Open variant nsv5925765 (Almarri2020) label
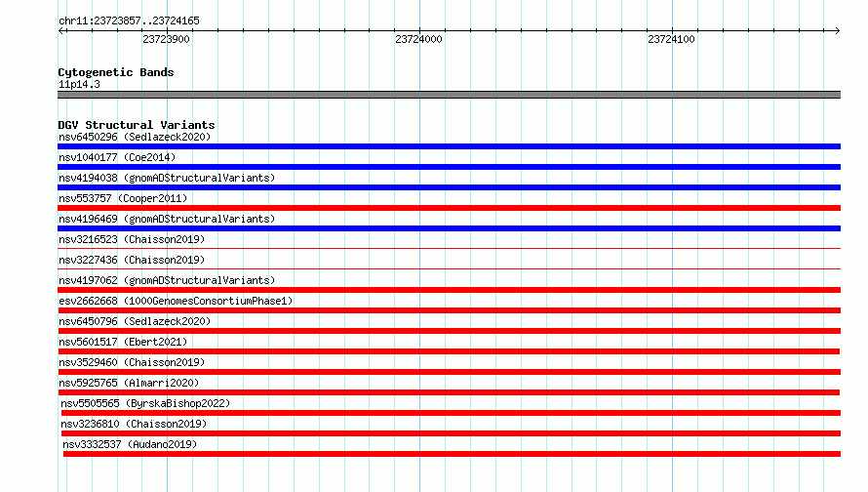Image resolution: width=868 pixels, height=492 pixels. pos(129,383)
